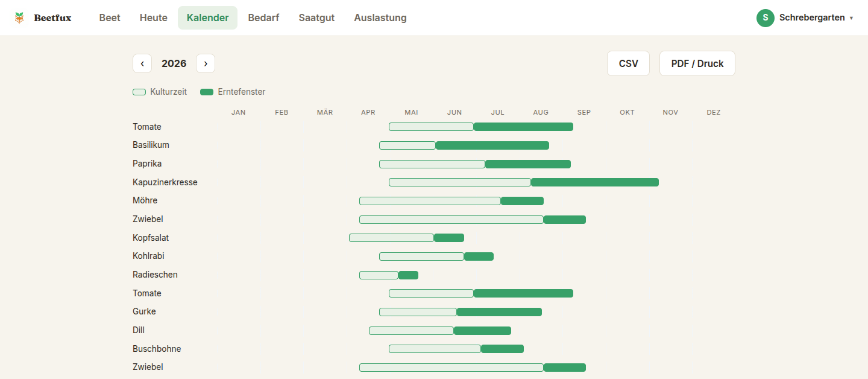Click the Kohlrabi Kulturzeit bar
Viewport: 868px width, 379px height.
tap(422, 256)
